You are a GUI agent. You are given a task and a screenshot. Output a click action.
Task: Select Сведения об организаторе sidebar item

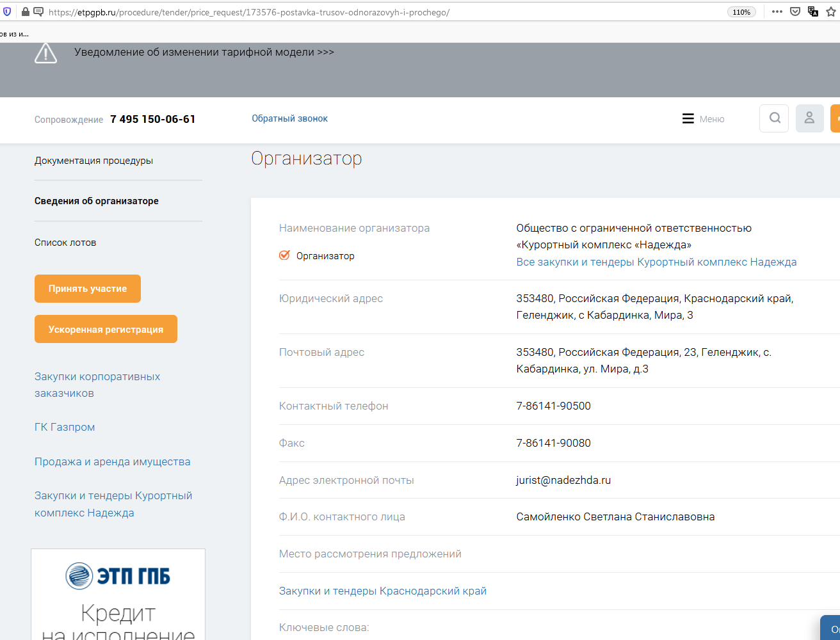97,201
